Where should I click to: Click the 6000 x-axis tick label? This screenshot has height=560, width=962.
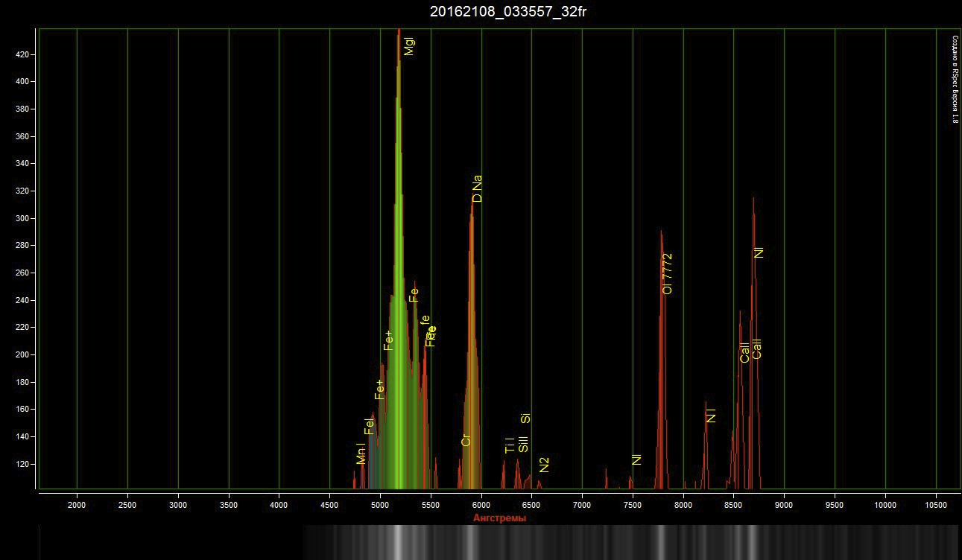point(481,505)
